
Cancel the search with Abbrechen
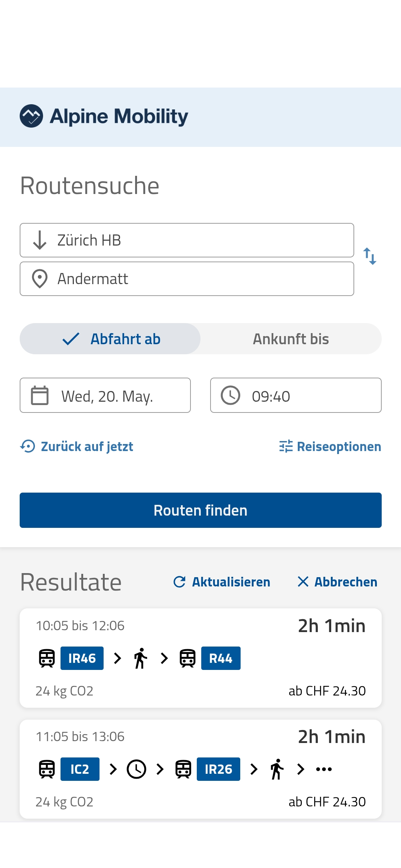click(337, 582)
